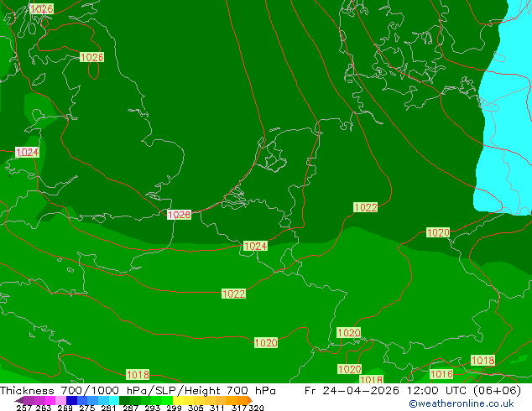Click legend value 275
Viewport: 532px width, 411px height.
click(x=87, y=408)
